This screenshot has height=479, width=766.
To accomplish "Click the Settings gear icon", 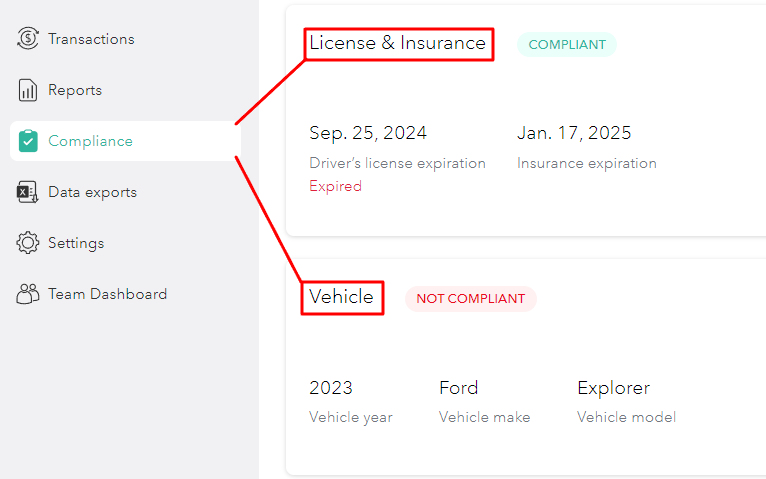I will click(x=28, y=243).
